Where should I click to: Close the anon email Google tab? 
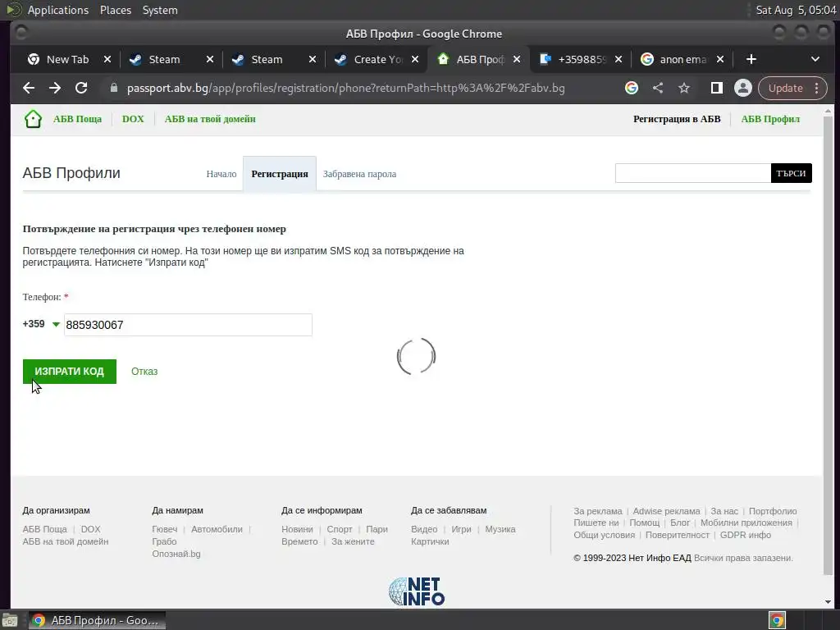coord(720,59)
